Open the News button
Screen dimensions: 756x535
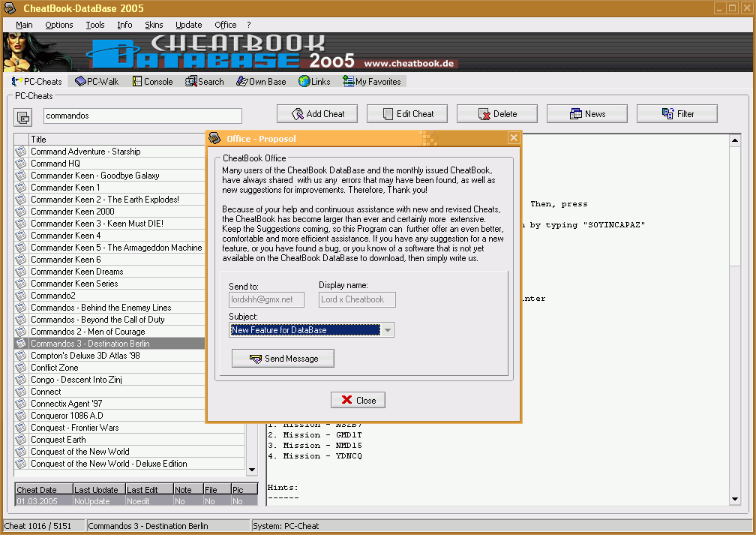pyautogui.click(x=586, y=114)
